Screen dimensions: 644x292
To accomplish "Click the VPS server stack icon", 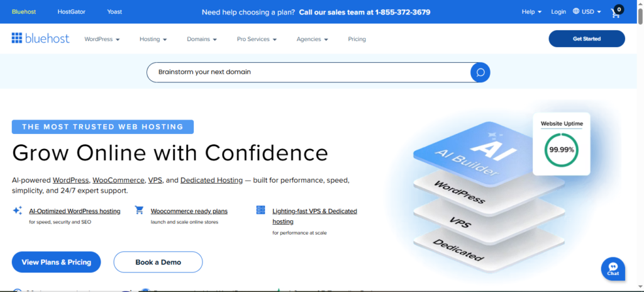I will point(260,211).
